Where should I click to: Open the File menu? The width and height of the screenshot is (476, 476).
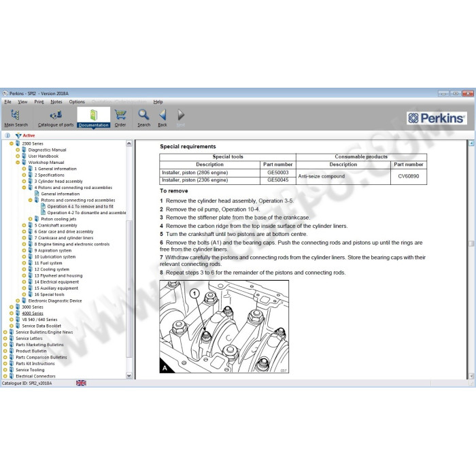click(x=7, y=102)
